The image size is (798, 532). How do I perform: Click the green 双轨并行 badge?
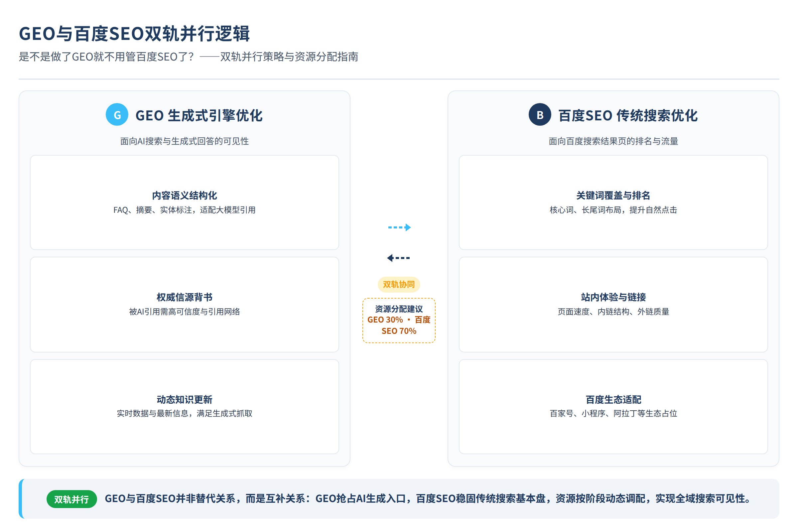pos(71,499)
